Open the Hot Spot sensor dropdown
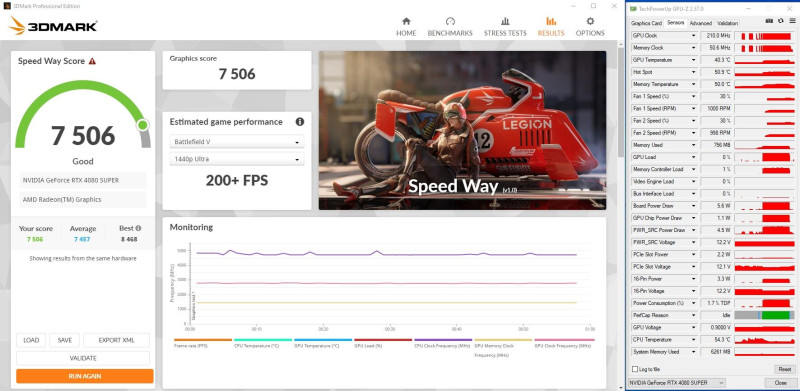 (693, 72)
